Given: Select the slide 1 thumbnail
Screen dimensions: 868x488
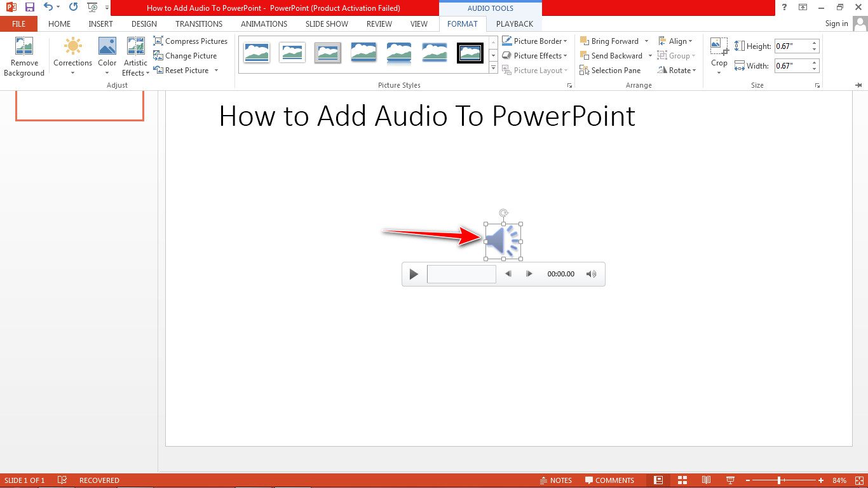Looking at the screenshot, I should (80, 105).
